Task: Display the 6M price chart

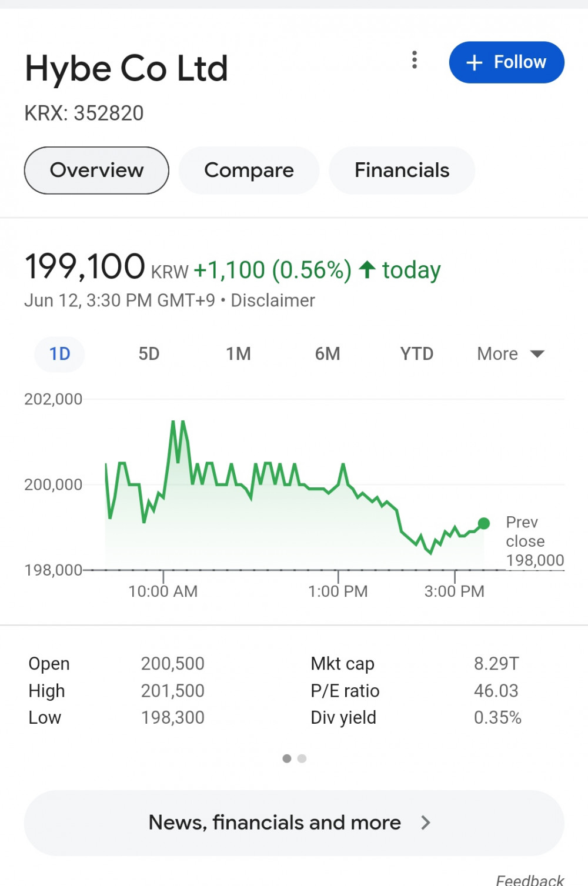Action: [x=328, y=354]
